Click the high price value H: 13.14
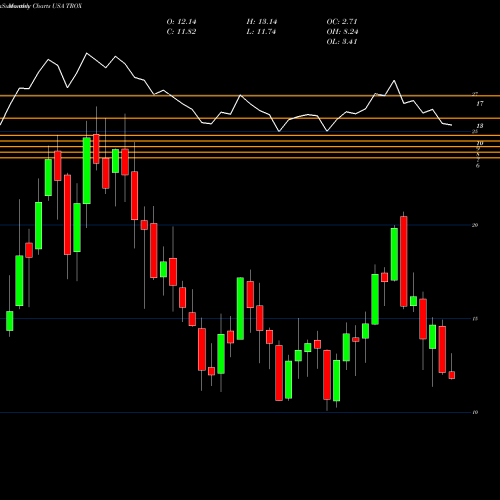Image resolution: width=500 pixels, height=500 pixels. click(x=262, y=22)
